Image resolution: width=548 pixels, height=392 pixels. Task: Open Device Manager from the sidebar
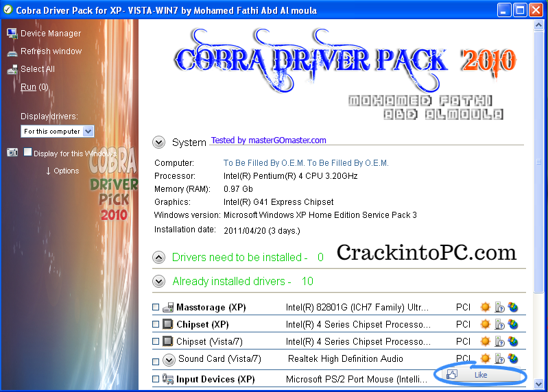[x=51, y=34]
